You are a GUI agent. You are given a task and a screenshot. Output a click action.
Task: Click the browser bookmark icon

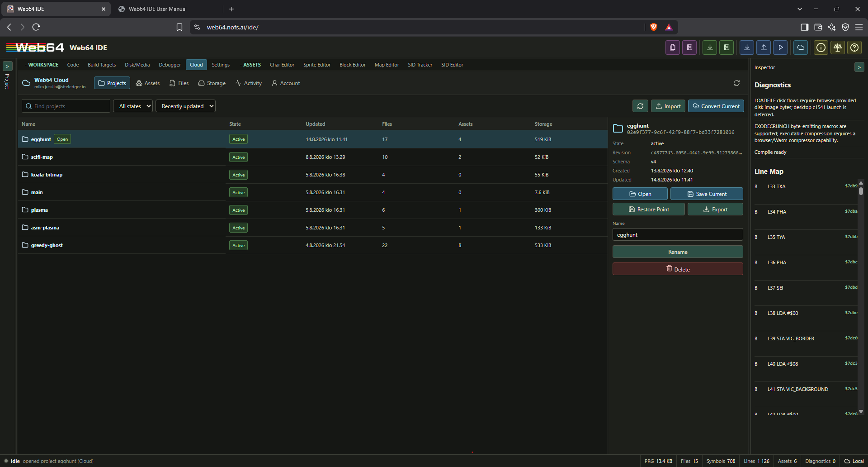pyautogui.click(x=179, y=27)
